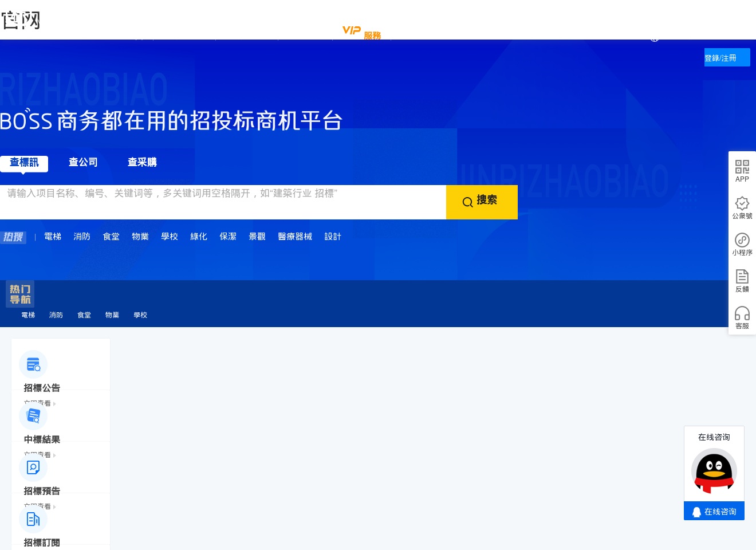Click the yellow 搜索 button

[482, 202]
